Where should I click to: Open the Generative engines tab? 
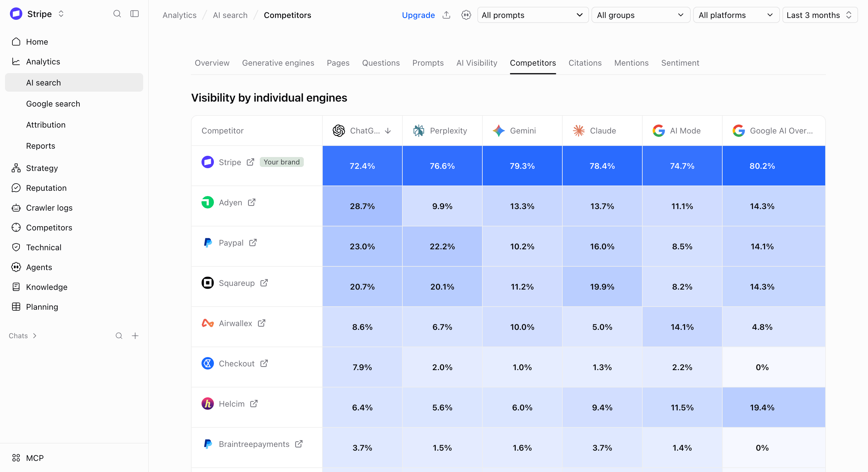pos(278,63)
